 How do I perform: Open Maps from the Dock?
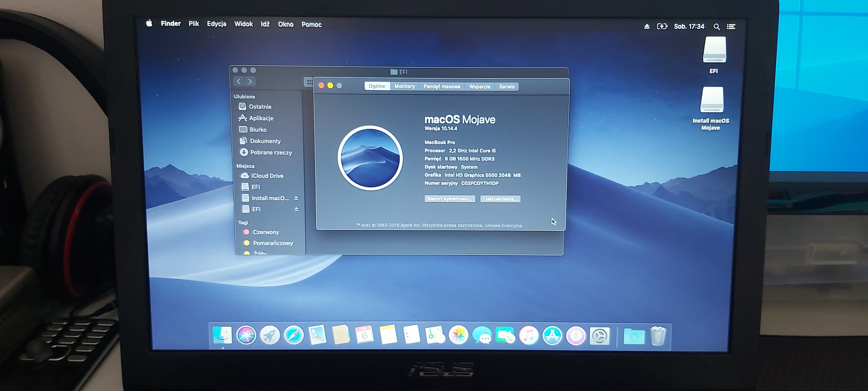point(435,335)
